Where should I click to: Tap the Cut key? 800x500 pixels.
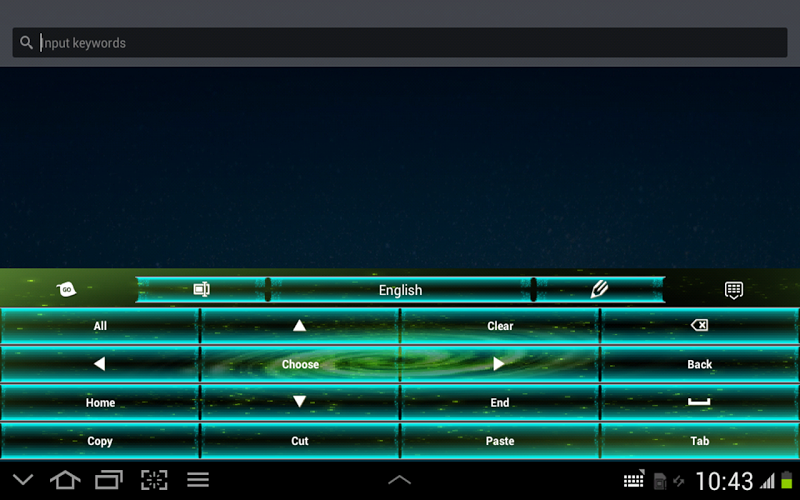click(x=299, y=441)
